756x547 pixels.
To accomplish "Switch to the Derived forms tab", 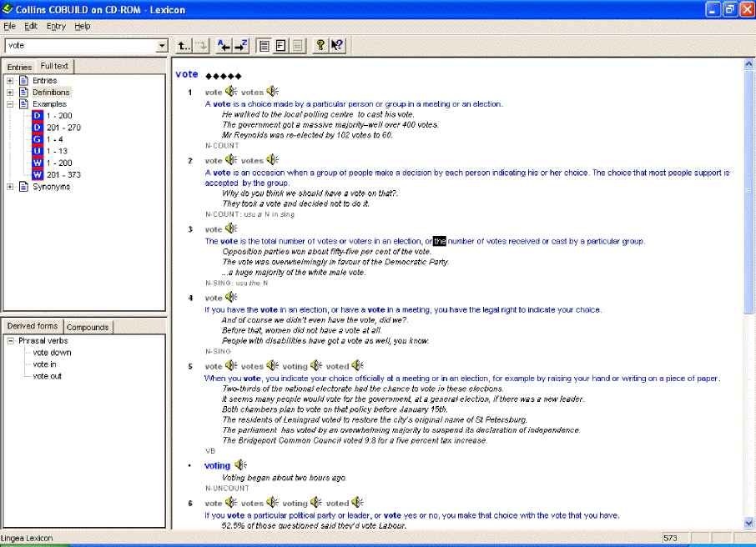I will [x=33, y=326].
